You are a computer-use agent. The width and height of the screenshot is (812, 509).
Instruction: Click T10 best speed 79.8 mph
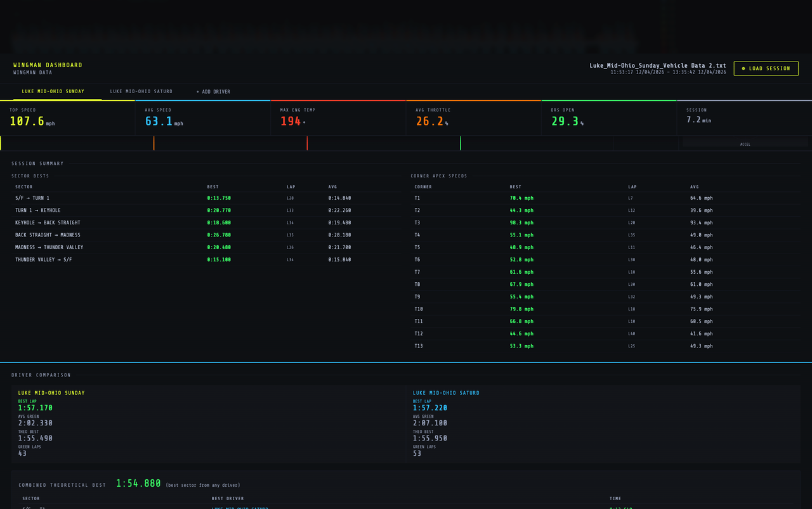pyautogui.click(x=521, y=309)
